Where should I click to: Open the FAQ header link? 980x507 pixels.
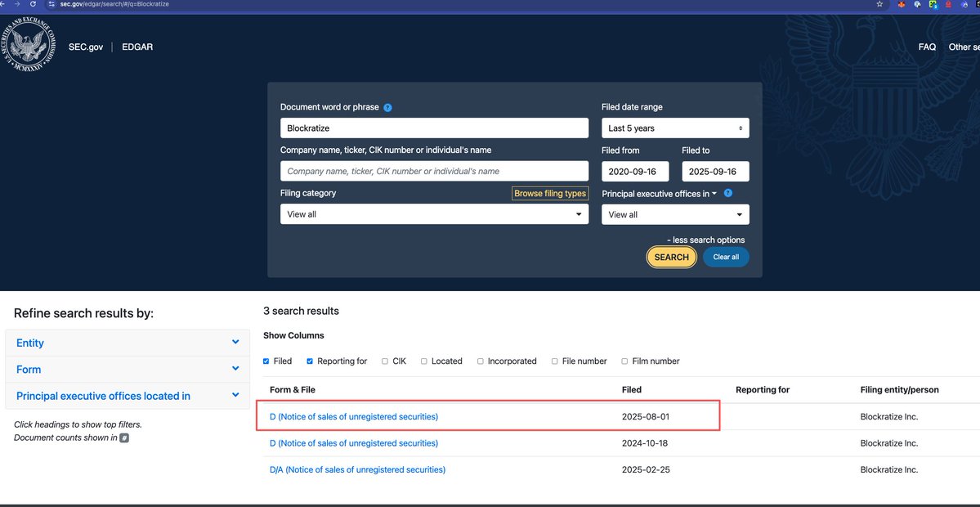click(x=927, y=47)
